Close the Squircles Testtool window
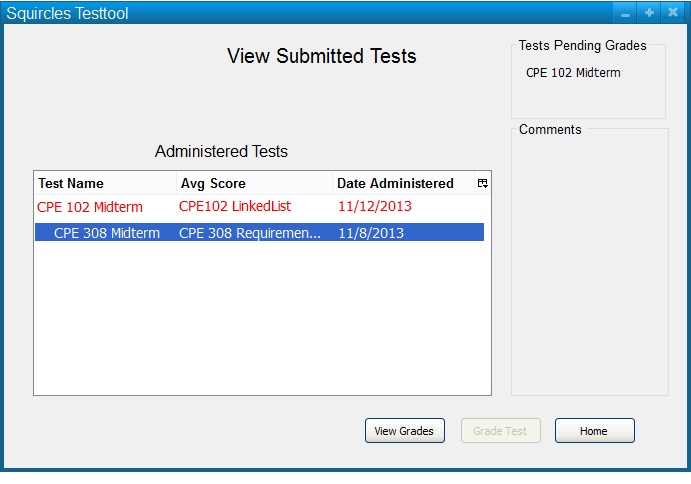Viewport: 691px width, 484px height. 673,14
